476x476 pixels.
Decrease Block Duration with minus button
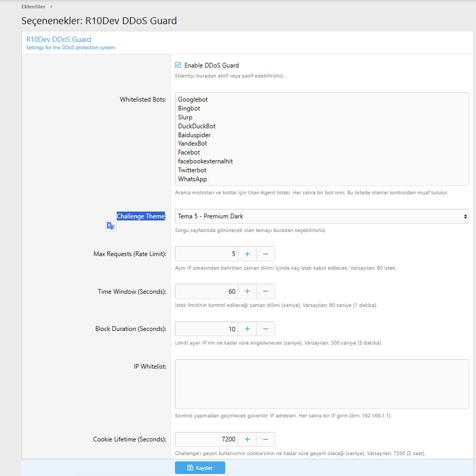coord(265,329)
